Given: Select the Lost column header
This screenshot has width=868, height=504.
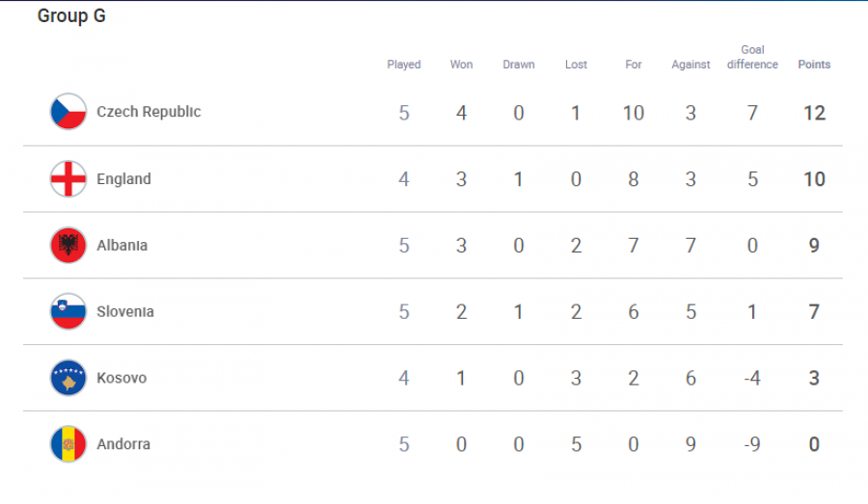Looking at the screenshot, I should tap(576, 65).
